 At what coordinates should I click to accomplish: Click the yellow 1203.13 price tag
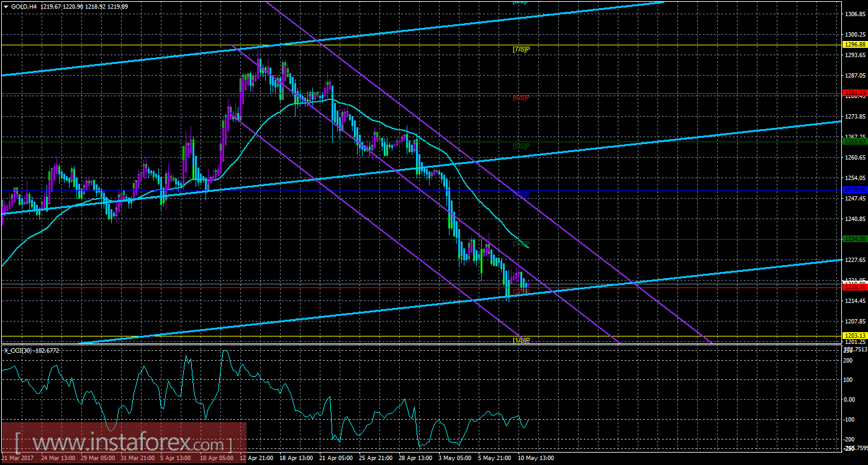point(854,336)
